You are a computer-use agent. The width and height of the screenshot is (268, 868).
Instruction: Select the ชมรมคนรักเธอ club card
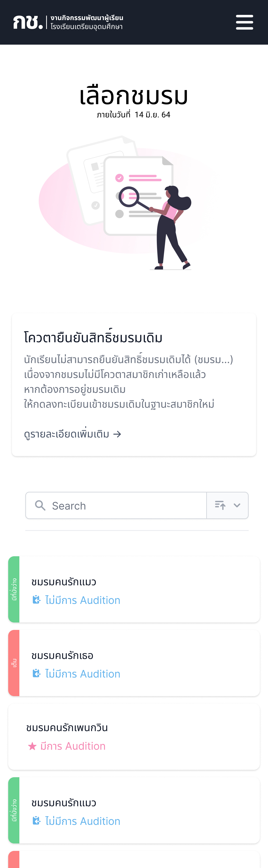pyautogui.click(x=134, y=663)
